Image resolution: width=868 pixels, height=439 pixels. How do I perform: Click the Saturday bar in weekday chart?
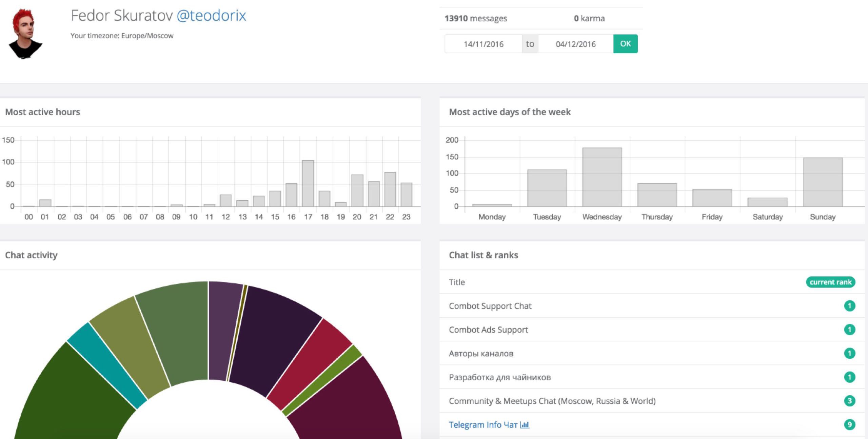point(767,202)
